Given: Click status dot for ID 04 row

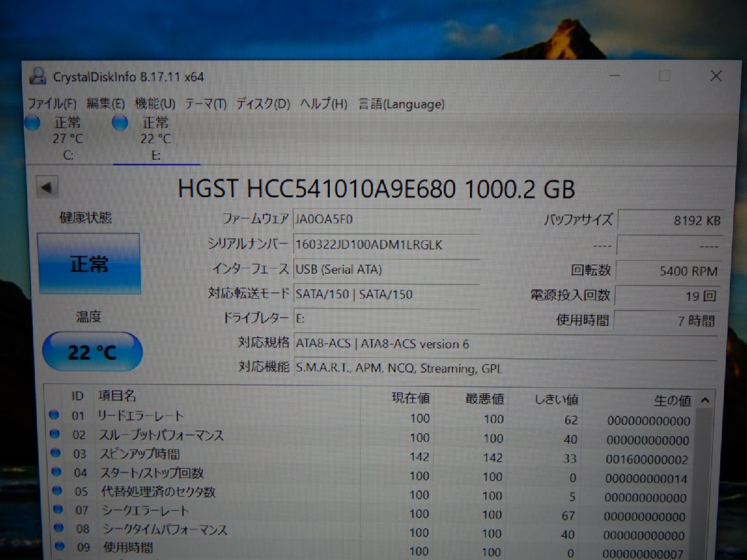Looking at the screenshot, I should pyautogui.click(x=57, y=471).
